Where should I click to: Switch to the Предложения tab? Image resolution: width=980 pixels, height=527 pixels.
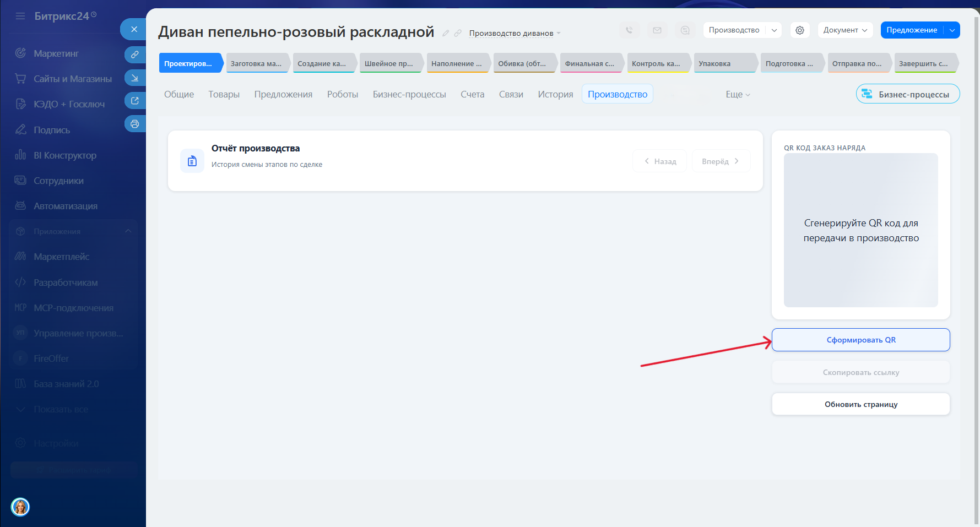click(283, 95)
